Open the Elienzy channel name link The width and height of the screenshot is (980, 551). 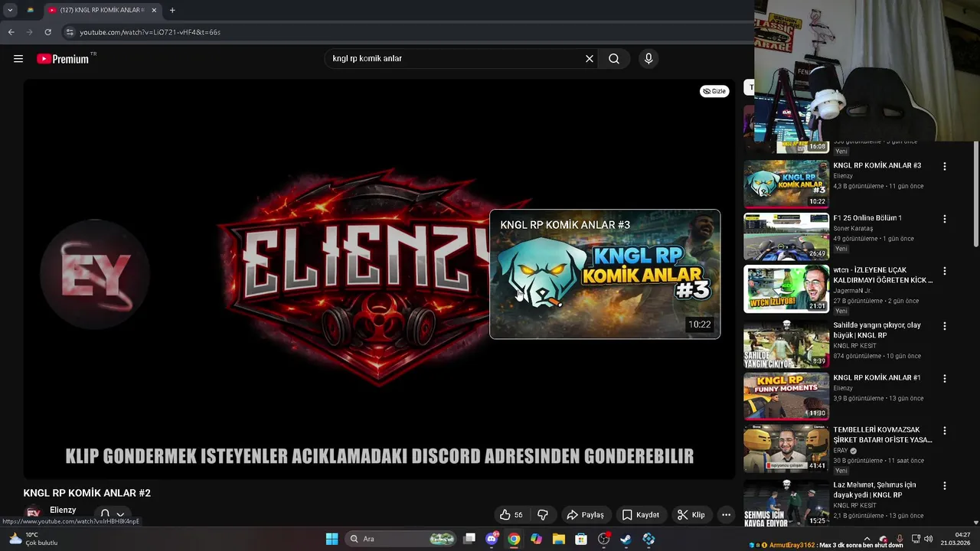(63, 510)
